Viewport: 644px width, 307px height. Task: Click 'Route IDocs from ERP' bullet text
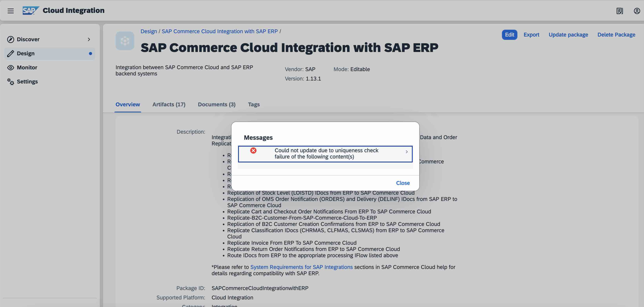coord(313,255)
